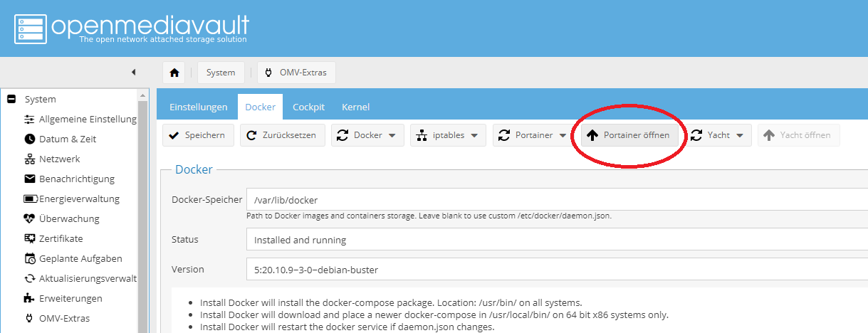The width and height of the screenshot is (868, 333).
Task: Click the System breadcrumb button
Action: (x=221, y=73)
